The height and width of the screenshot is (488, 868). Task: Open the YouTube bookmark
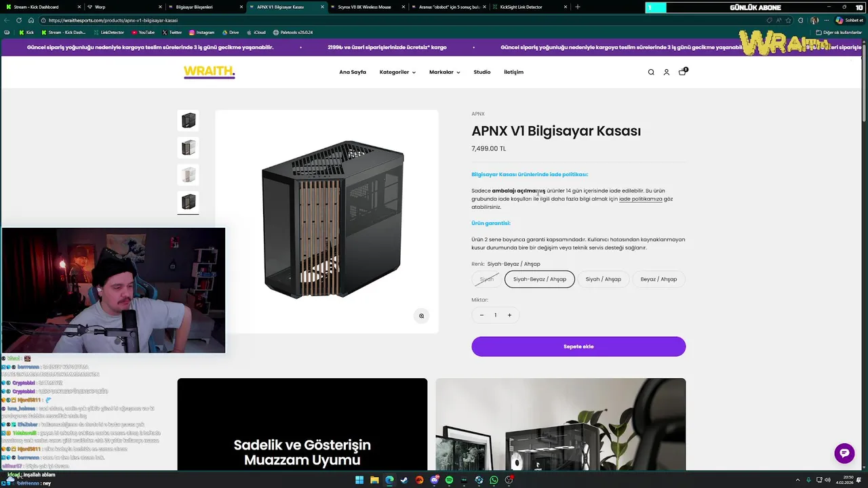point(143,33)
